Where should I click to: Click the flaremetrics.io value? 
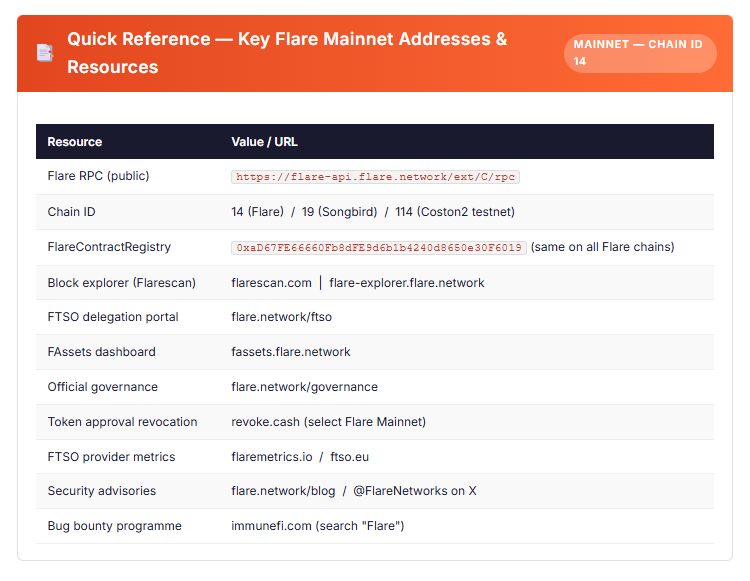[x=272, y=457]
